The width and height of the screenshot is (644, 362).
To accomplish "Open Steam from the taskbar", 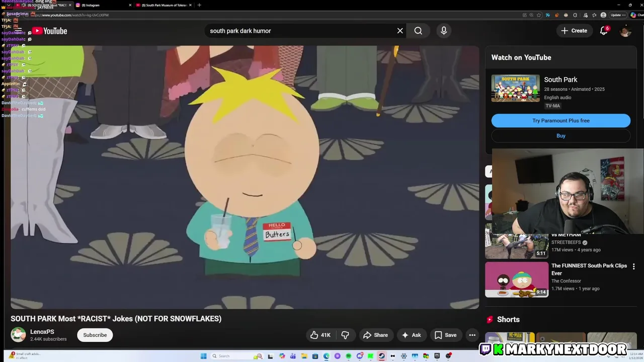I will [381, 356].
